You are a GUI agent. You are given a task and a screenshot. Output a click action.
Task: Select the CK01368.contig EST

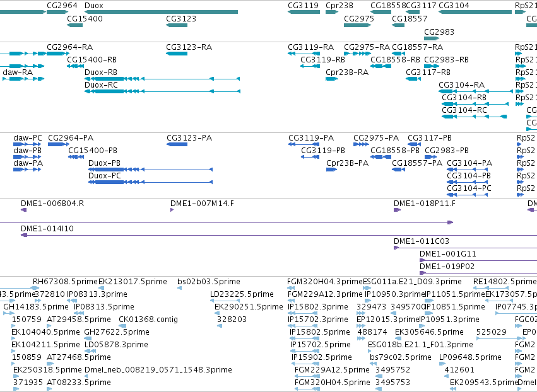pyautogui.click(x=122, y=326)
